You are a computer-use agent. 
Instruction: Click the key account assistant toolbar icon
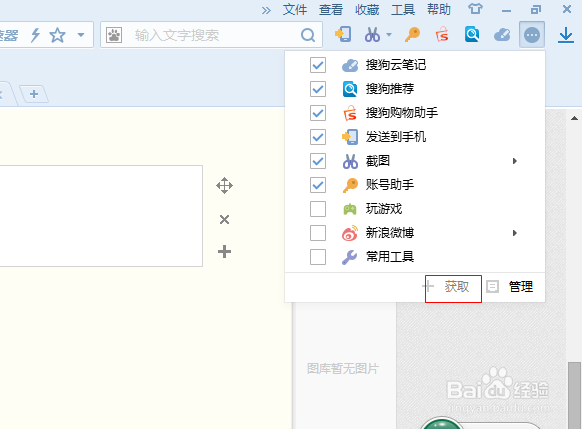(x=412, y=35)
